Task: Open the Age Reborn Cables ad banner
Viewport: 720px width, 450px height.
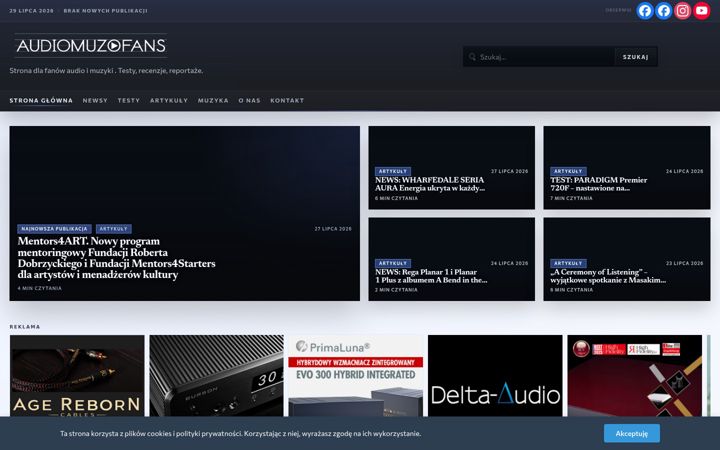Action: [77, 376]
